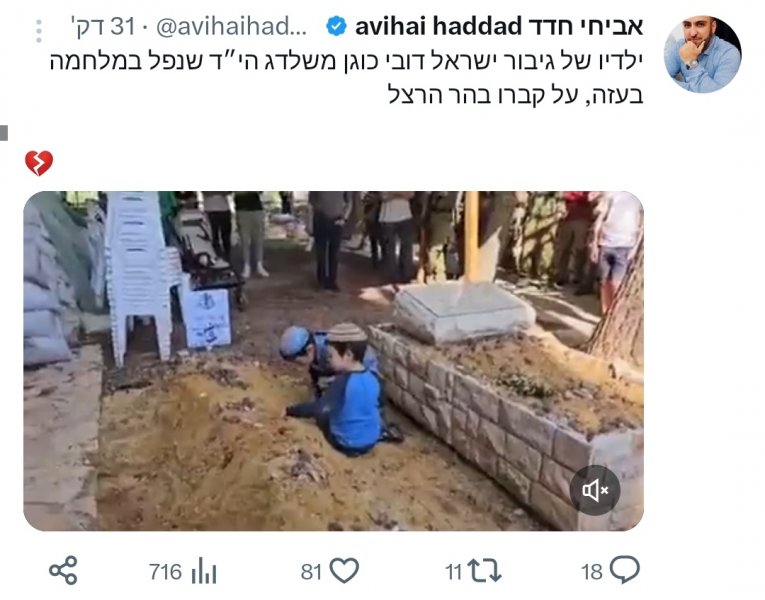765x600 pixels.
Task: Play the cemetery video thumbnail
Action: (333, 361)
